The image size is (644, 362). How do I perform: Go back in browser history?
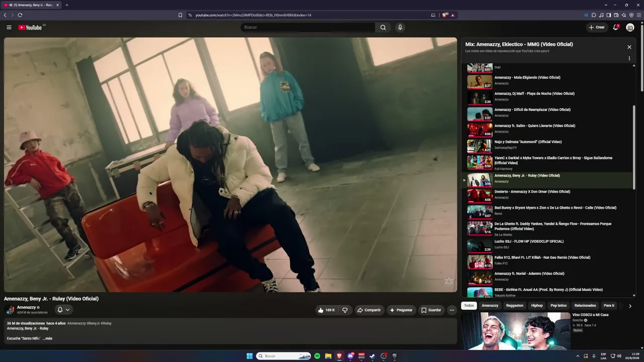(x=5, y=15)
